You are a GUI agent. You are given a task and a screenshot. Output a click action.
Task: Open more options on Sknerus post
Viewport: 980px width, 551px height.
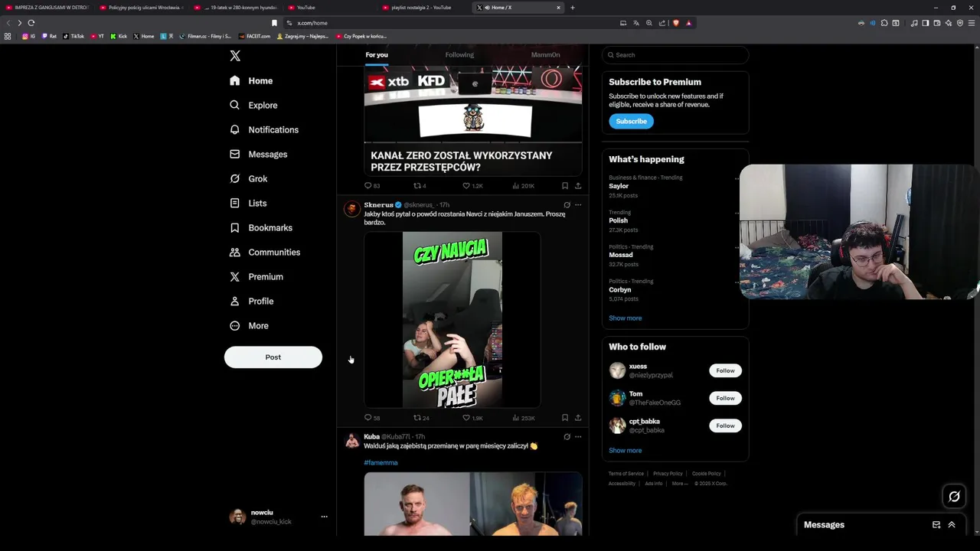(578, 205)
